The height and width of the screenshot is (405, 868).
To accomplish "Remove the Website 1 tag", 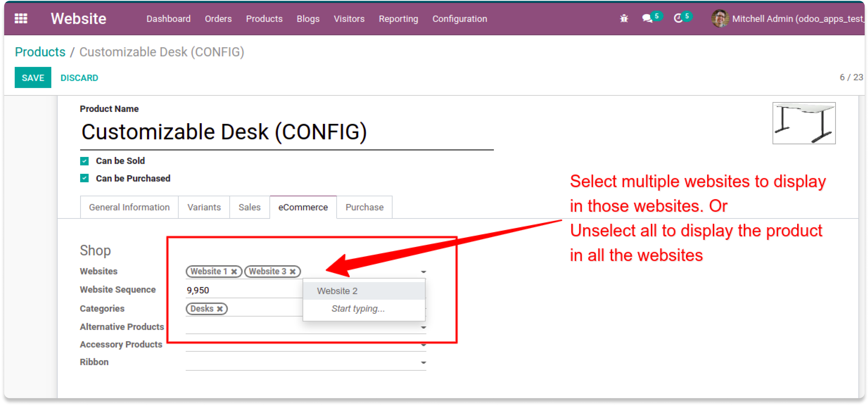I will [x=234, y=271].
